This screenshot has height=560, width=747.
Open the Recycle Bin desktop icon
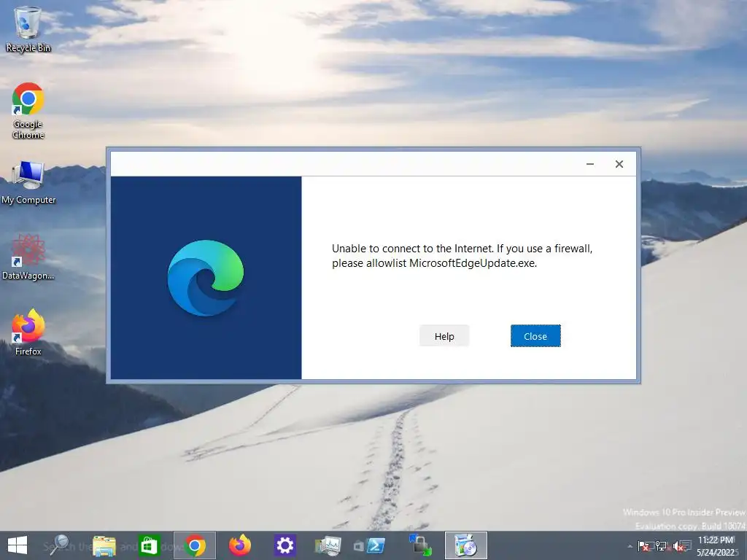pos(28,28)
